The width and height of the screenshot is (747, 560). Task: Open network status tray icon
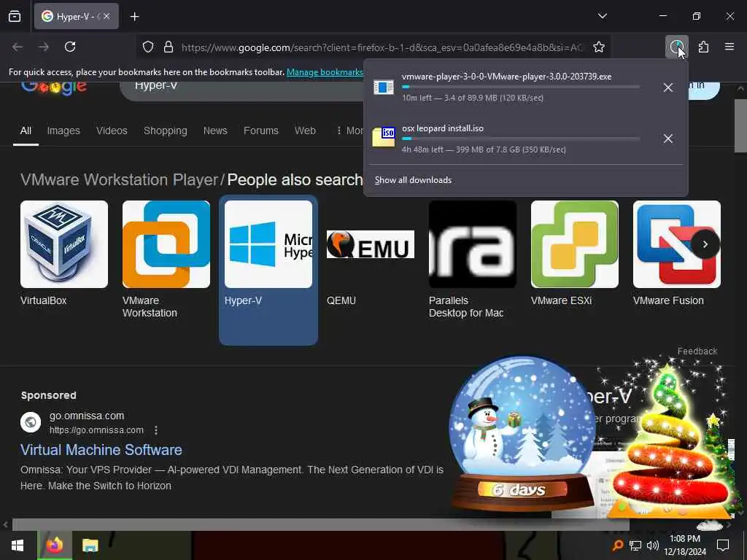(635, 545)
